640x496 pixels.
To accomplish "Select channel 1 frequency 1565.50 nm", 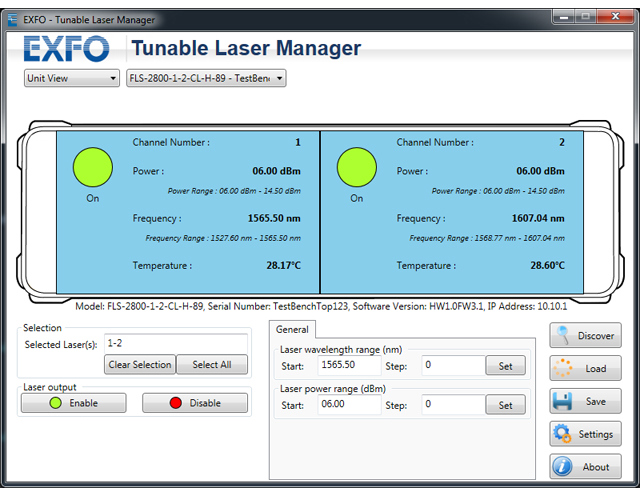I will point(274,218).
